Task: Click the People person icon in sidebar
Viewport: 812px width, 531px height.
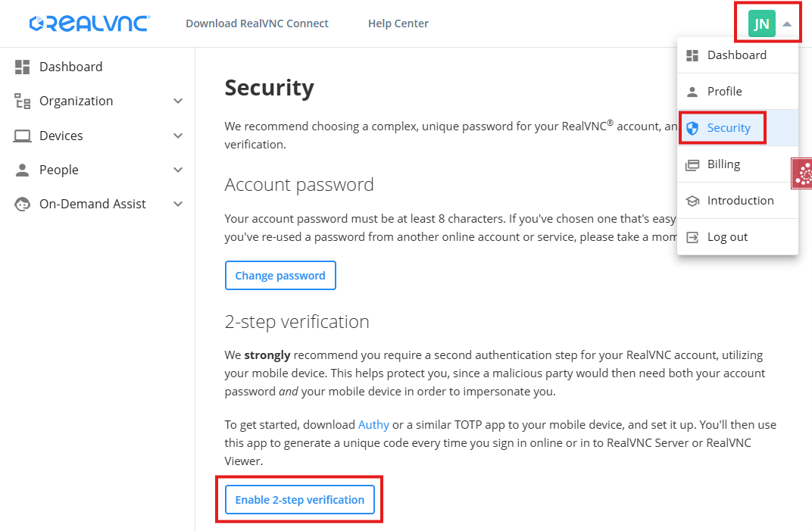Action: click(22, 170)
